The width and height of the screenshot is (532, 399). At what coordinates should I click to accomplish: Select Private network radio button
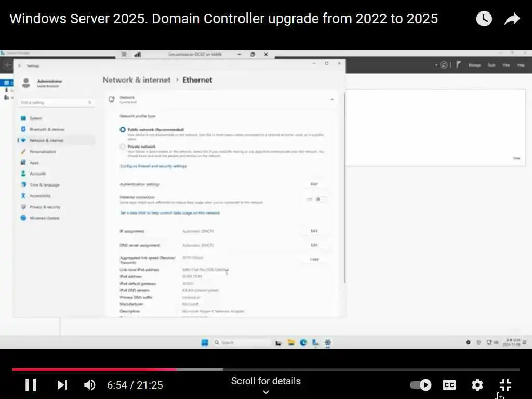pyautogui.click(x=123, y=147)
